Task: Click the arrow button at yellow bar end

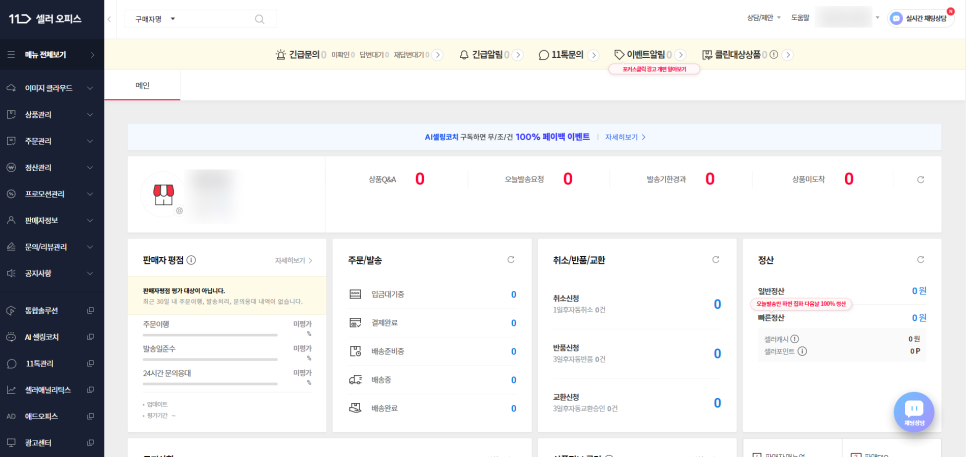Action: (787, 55)
